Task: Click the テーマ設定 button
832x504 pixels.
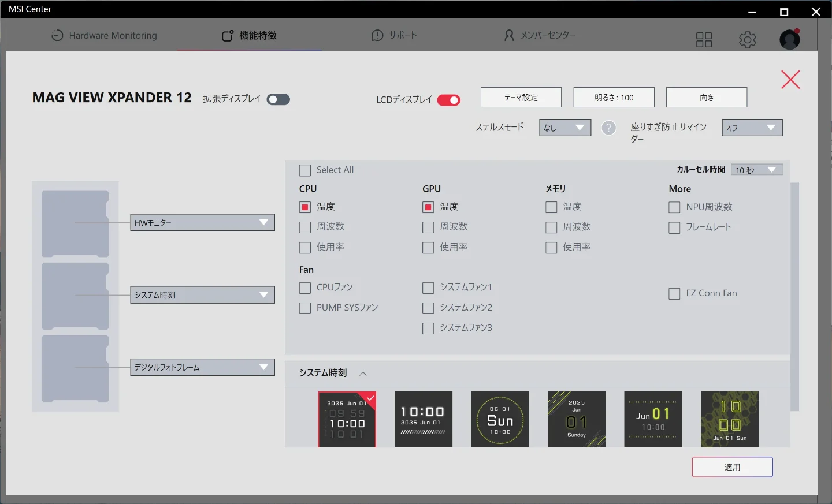Action: (521, 98)
